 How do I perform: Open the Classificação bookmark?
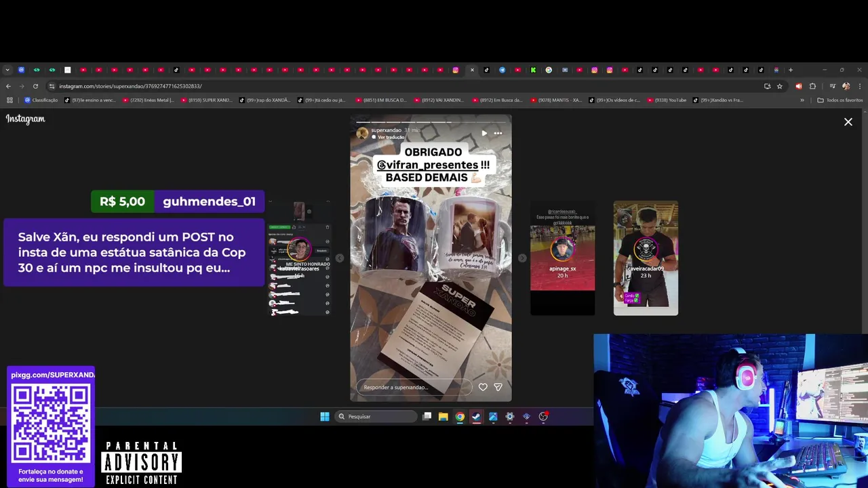tap(41, 100)
